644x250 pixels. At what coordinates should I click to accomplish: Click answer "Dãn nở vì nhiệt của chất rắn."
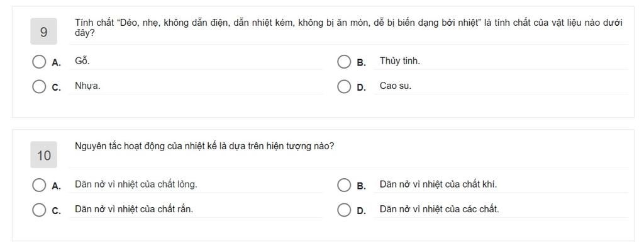pyautogui.click(x=134, y=209)
